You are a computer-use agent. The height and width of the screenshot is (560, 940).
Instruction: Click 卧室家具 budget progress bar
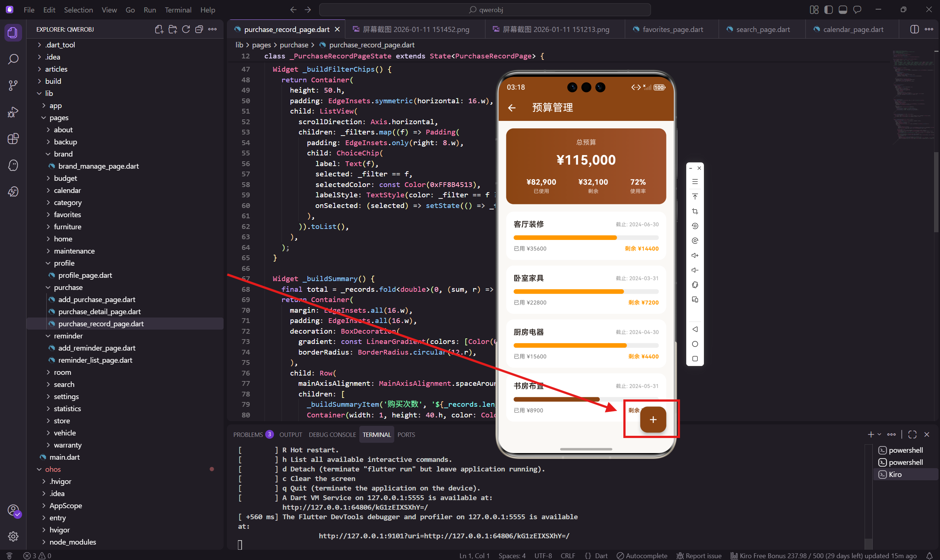(x=586, y=291)
